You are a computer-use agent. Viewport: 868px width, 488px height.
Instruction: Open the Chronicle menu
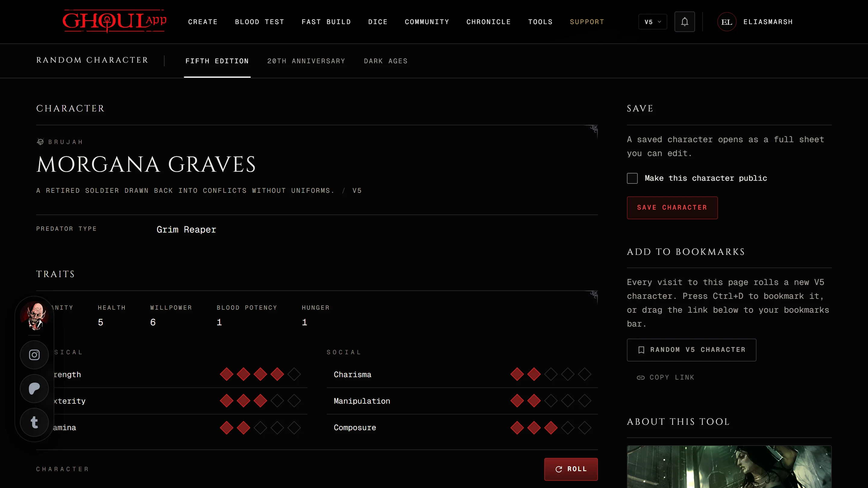489,22
